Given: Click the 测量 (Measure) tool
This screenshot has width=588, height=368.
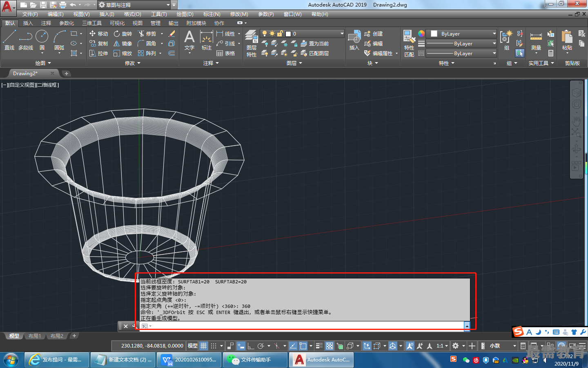Looking at the screenshot, I should 536,41.
